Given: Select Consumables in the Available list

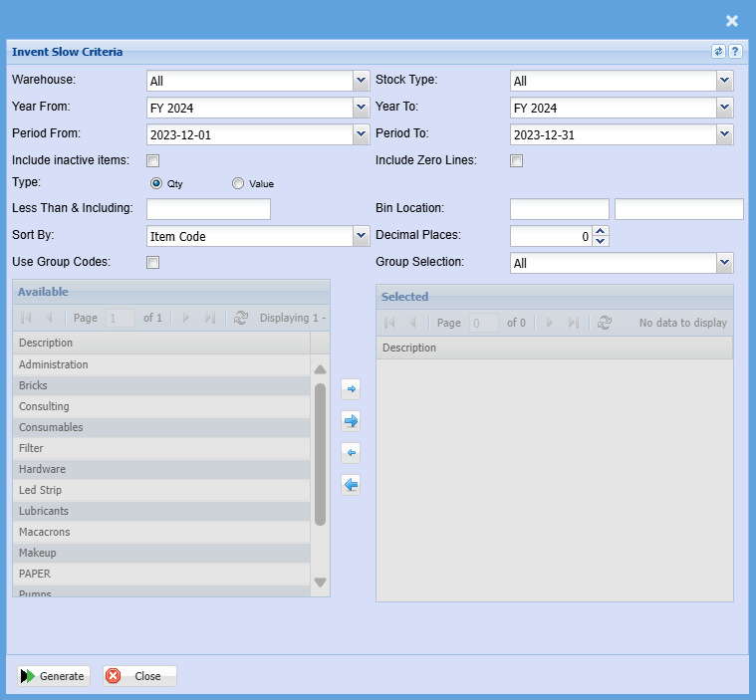Looking at the screenshot, I should pos(51,427).
